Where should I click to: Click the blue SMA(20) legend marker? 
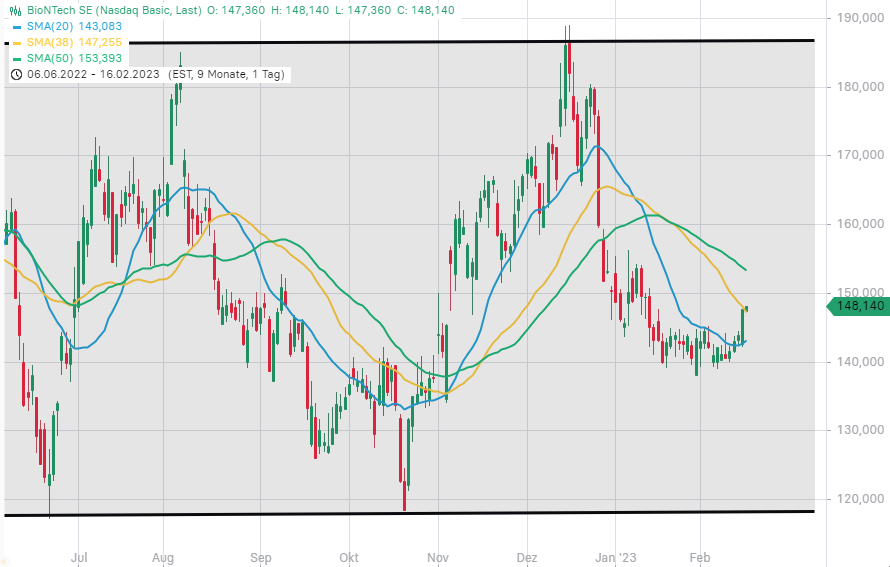(x=16, y=27)
